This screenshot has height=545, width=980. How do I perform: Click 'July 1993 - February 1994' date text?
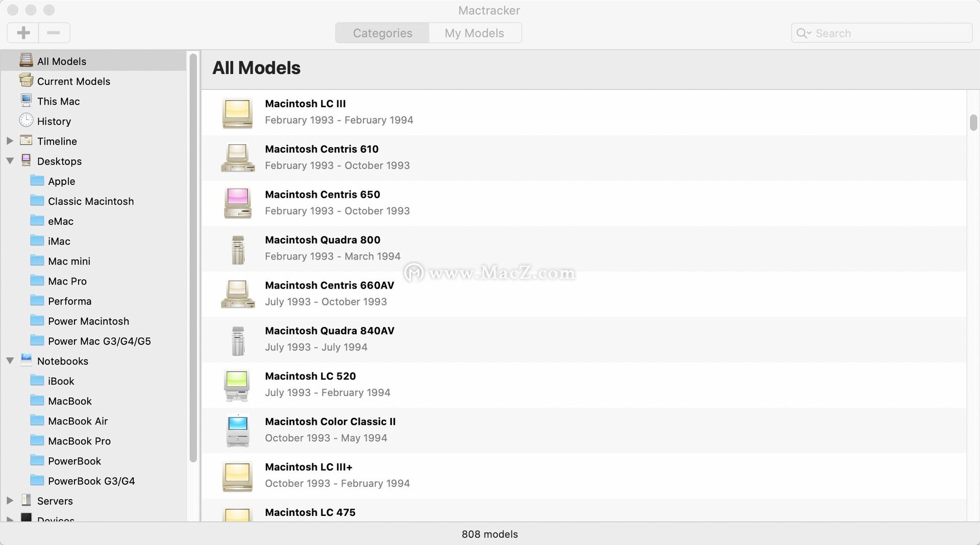click(328, 393)
